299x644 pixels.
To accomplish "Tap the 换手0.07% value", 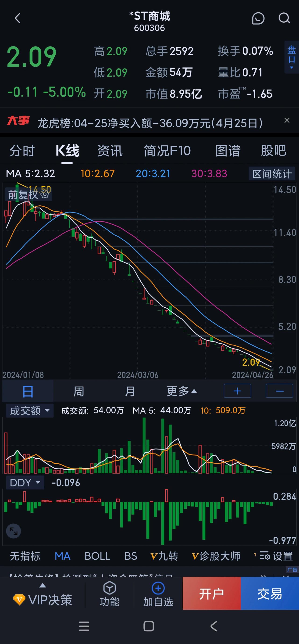I will pos(245,51).
